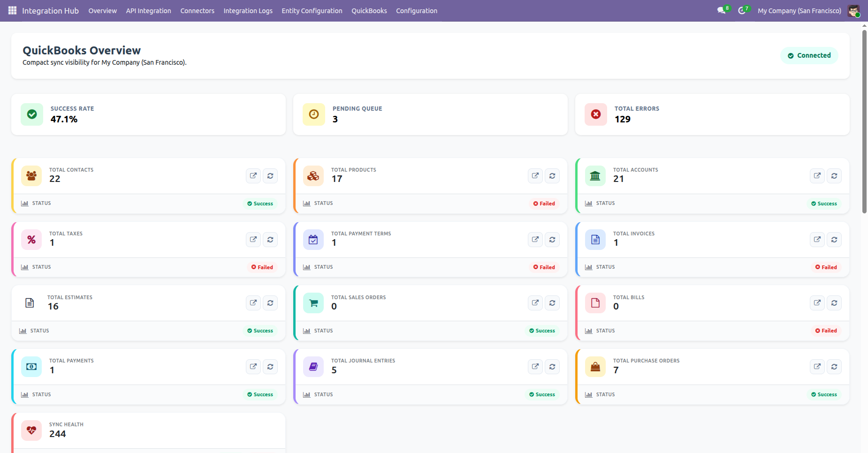868x453 pixels.
Task: Click the Connected status badge
Action: (x=809, y=55)
